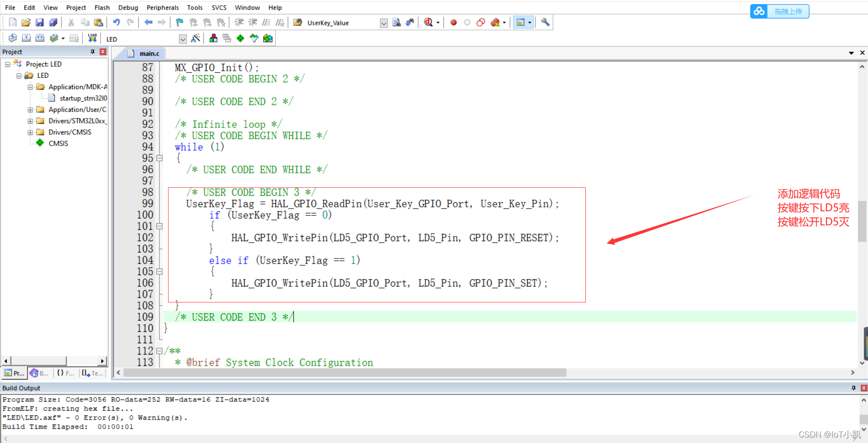Screen dimensions: 868x443
Task: Kill all breakpoints icon
Action: point(495,22)
